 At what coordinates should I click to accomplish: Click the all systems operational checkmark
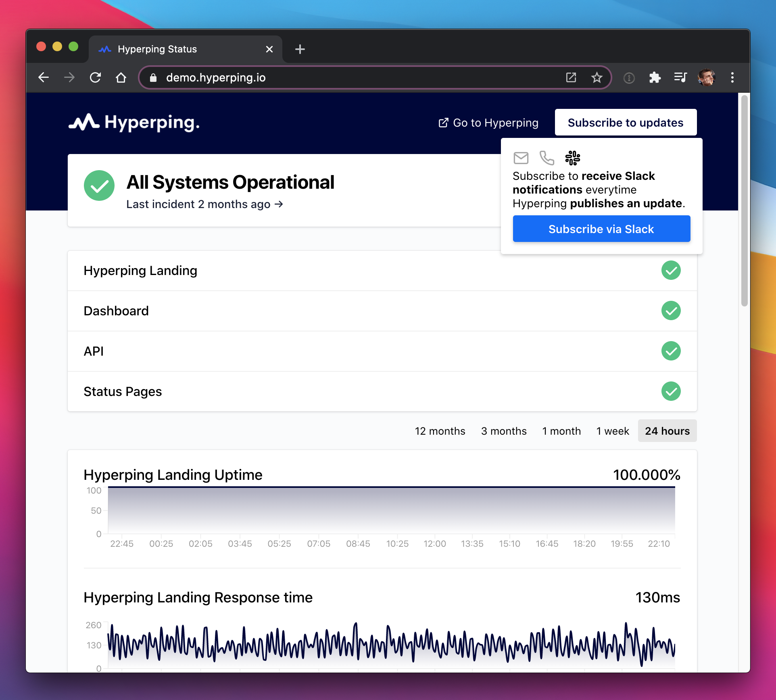tap(100, 185)
